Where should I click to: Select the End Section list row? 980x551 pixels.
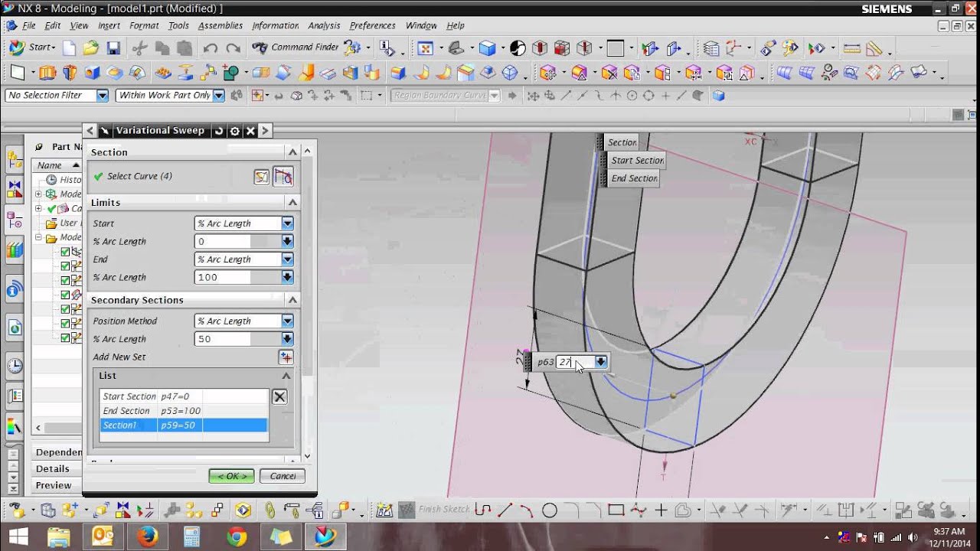point(184,411)
